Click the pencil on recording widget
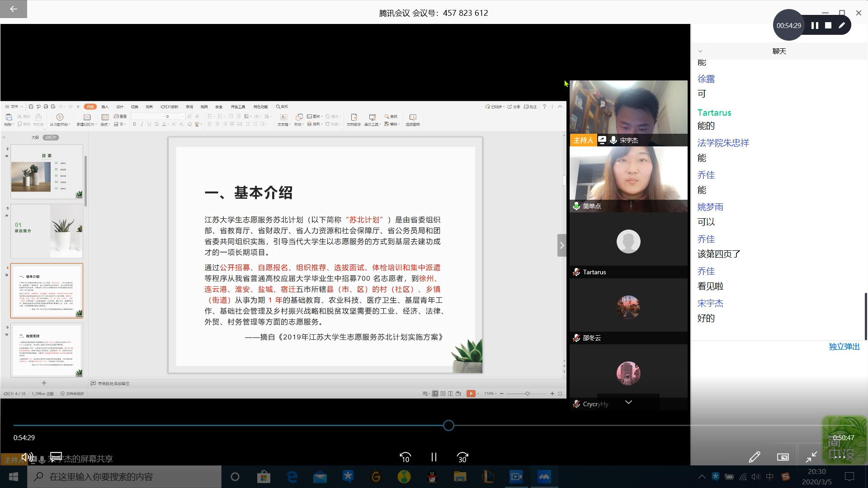868x488 pixels. [x=841, y=26]
